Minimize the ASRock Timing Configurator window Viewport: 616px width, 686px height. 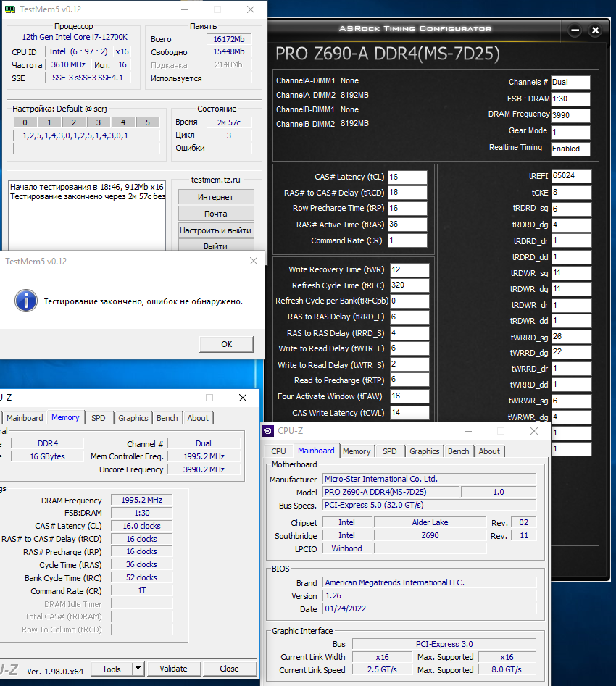[575, 30]
